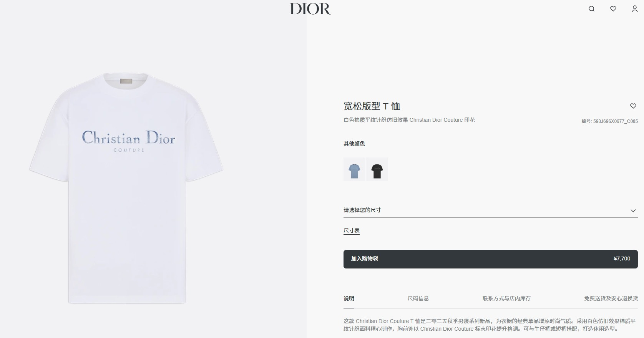Click the 其他颜色 other colors label
The image size is (644, 338).
tap(354, 144)
